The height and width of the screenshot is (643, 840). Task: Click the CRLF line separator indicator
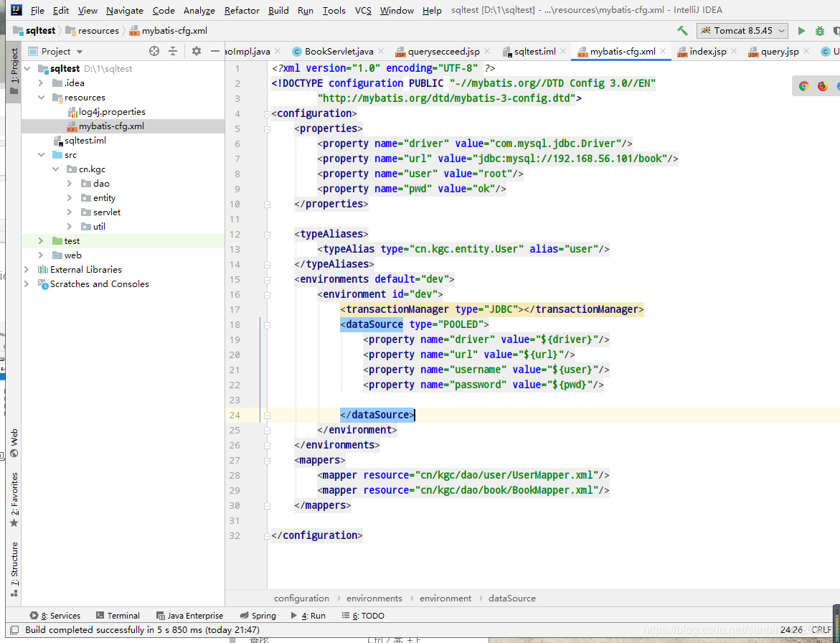tap(821, 630)
